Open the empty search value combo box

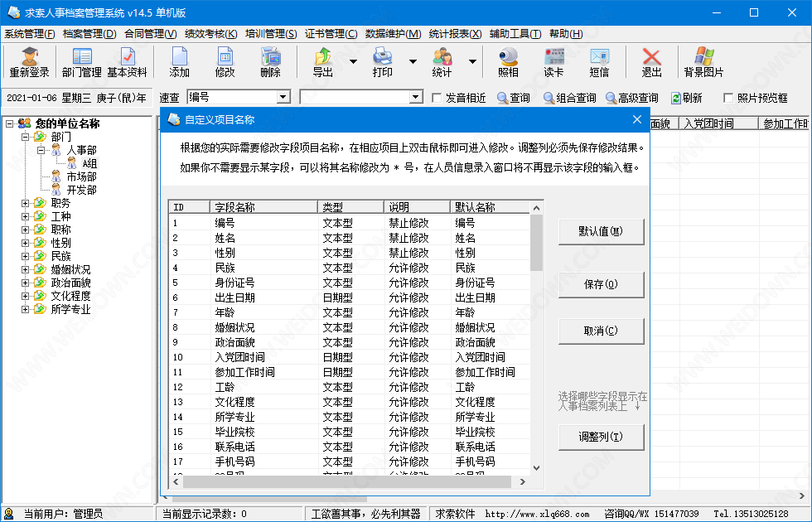(x=361, y=97)
